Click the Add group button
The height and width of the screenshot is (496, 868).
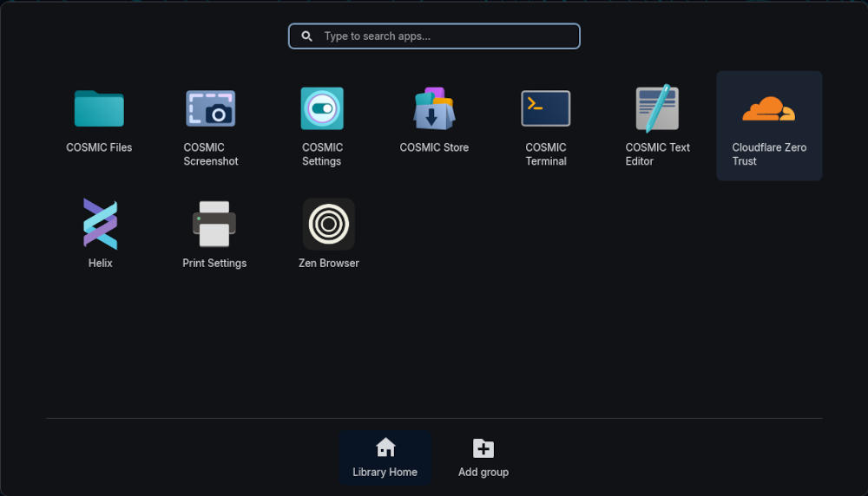coord(483,458)
